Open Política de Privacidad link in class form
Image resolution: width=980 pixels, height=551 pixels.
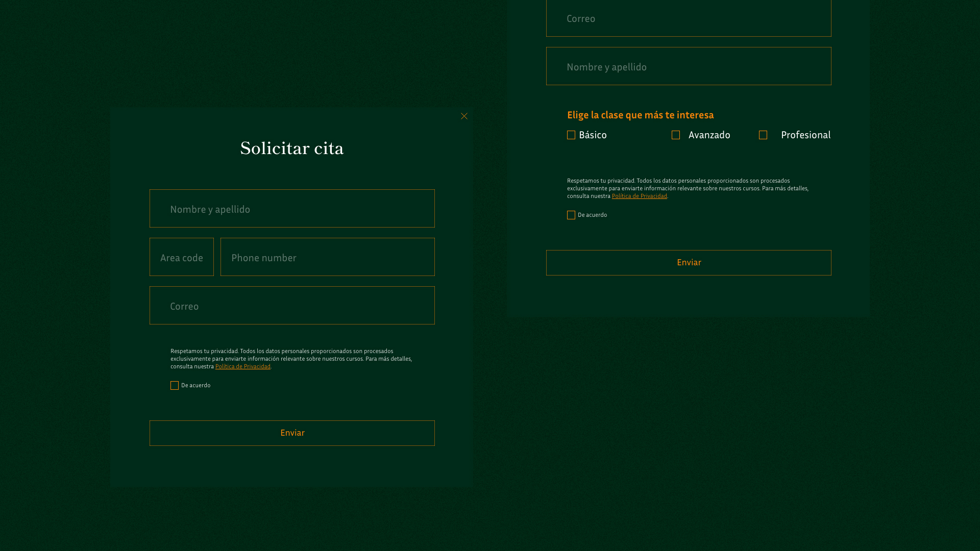pyautogui.click(x=639, y=196)
